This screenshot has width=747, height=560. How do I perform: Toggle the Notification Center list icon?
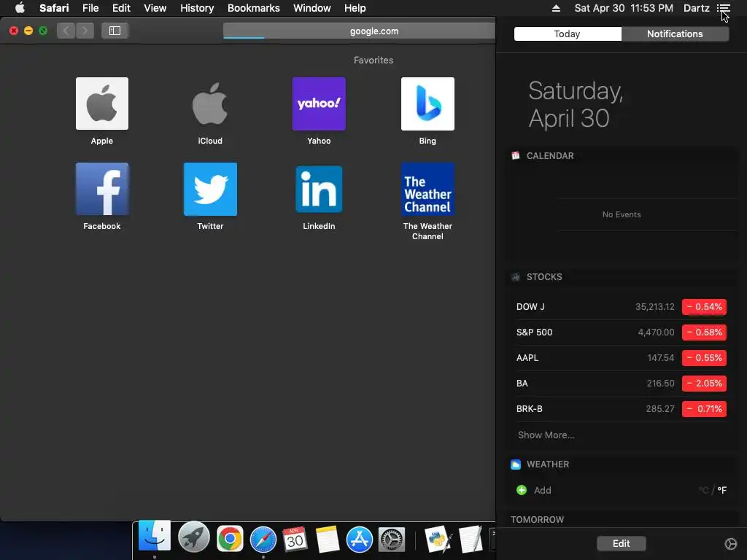tap(723, 8)
